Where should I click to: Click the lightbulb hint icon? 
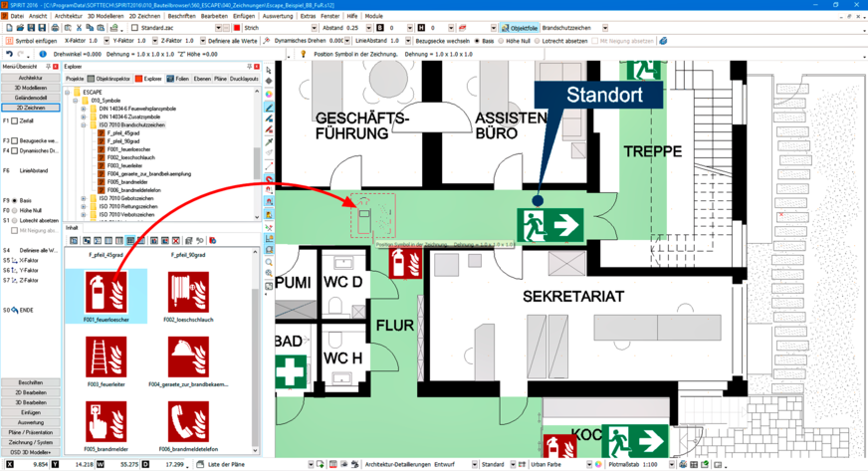304,54
